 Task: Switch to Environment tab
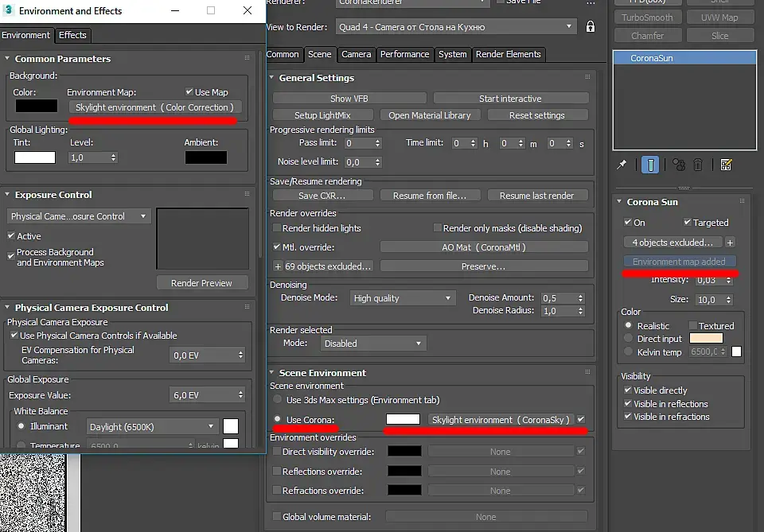tap(25, 35)
